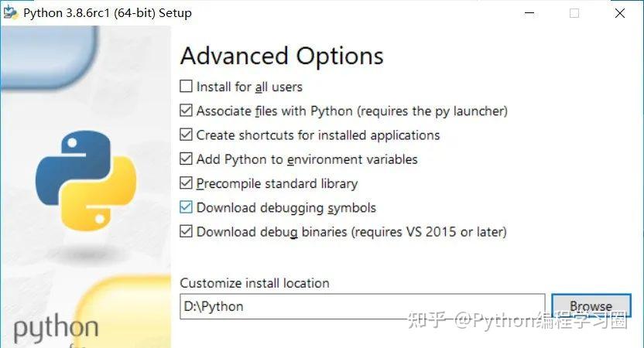Click the D:\Python install location field

click(362, 306)
